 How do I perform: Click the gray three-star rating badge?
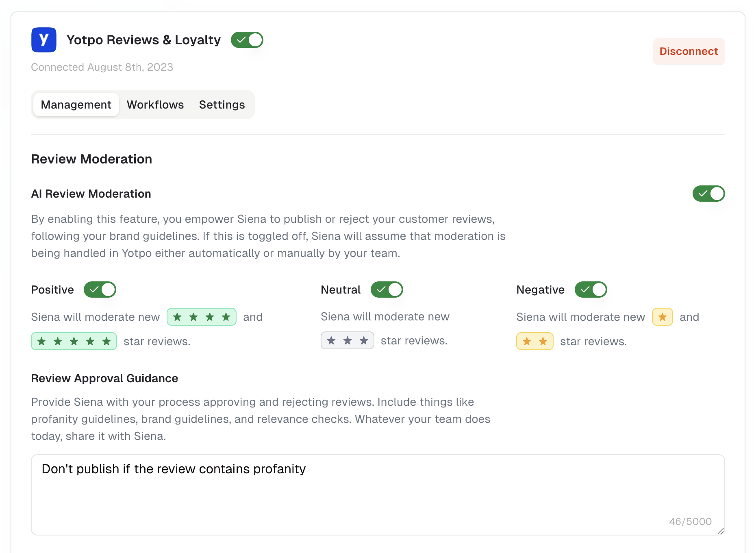348,340
